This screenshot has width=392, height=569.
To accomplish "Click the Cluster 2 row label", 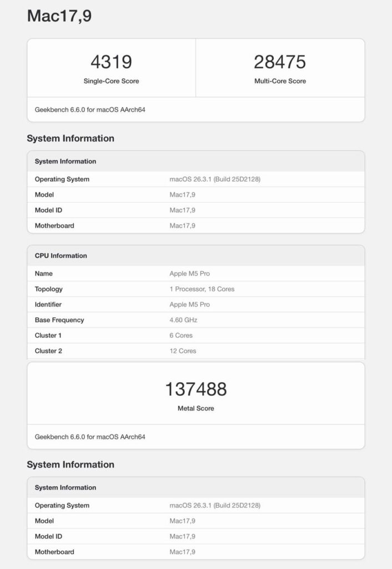I will (x=48, y=351).
